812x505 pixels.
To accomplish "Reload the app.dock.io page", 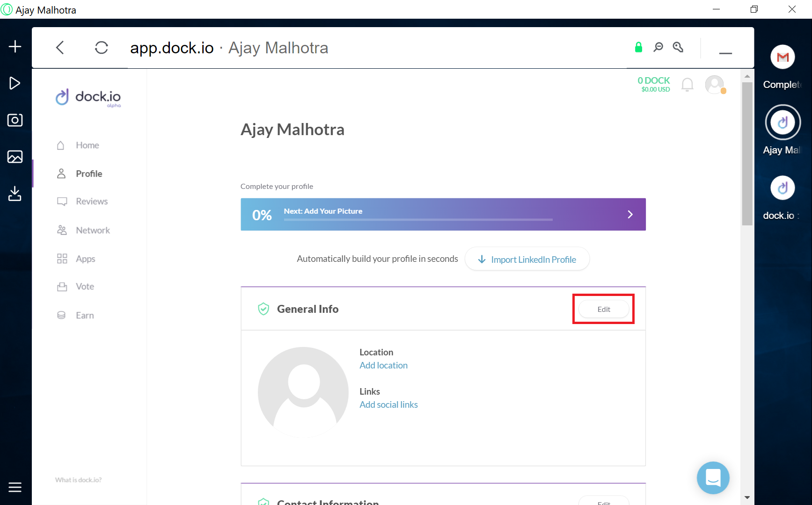I will [x=102, y=48].
